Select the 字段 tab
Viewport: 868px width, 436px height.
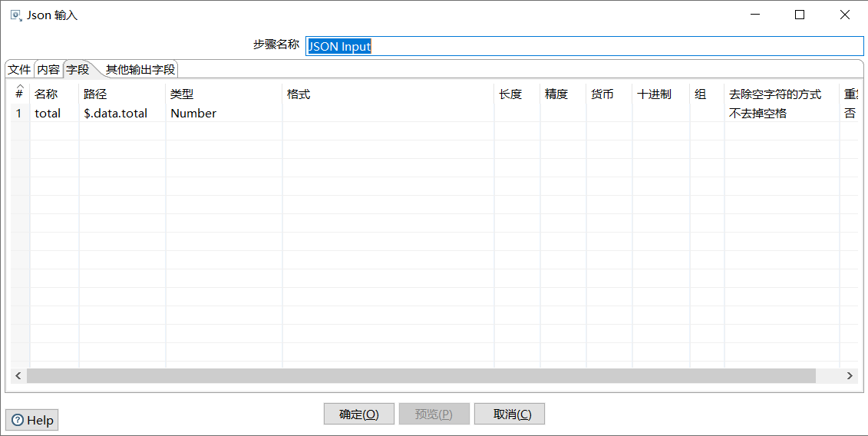[78, 69]
